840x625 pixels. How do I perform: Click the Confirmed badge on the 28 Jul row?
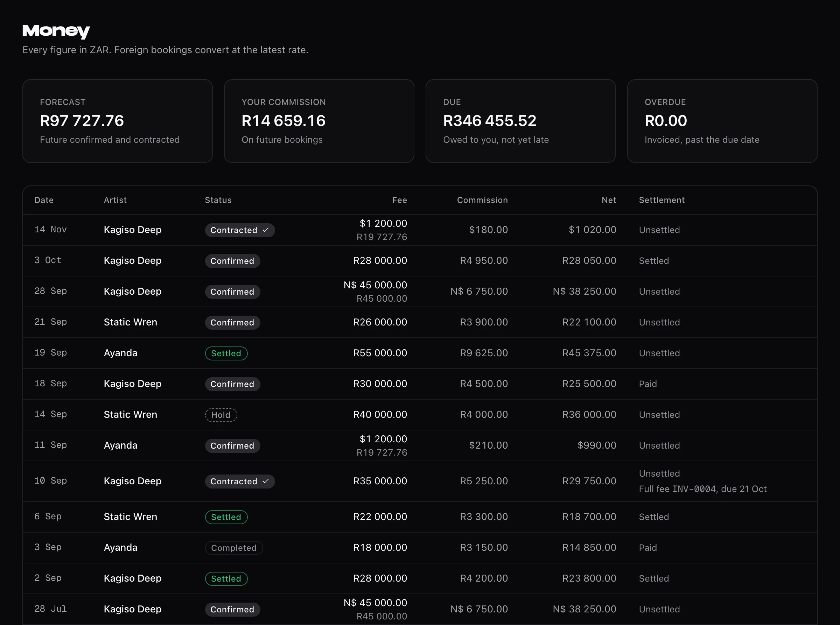(x=232, y=610)
